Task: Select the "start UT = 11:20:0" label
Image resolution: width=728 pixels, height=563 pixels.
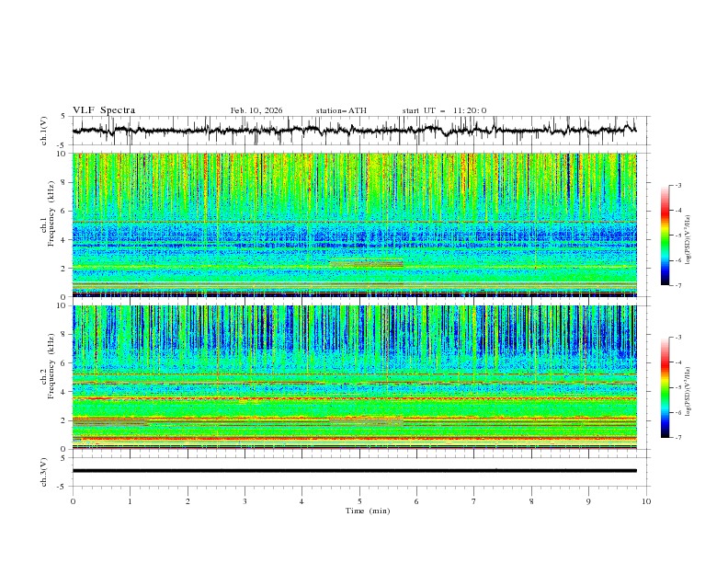Action: pyautogui.click(x=444, y=110)
